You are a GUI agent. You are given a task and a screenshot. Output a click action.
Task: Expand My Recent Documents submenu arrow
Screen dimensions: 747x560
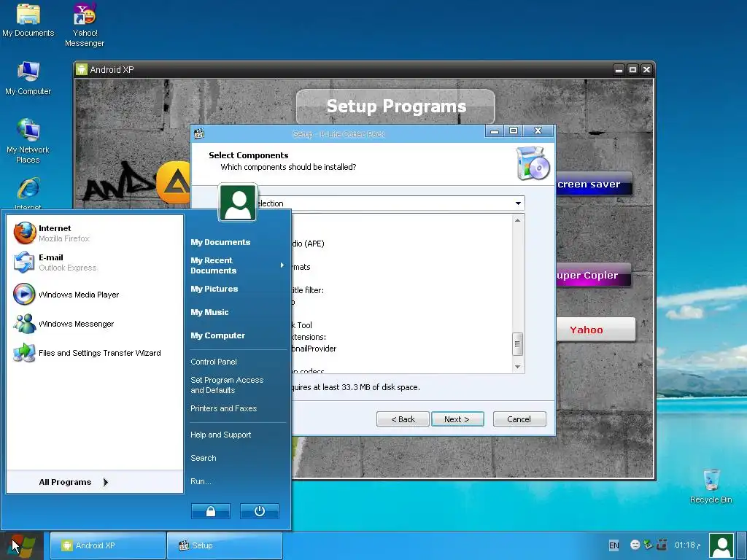[x=282, y=265]
